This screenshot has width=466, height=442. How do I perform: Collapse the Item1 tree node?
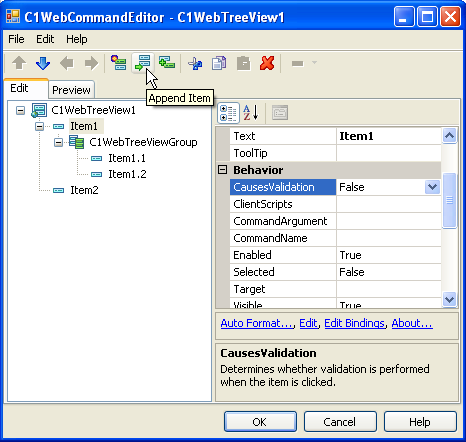click(x=39, y=126)
